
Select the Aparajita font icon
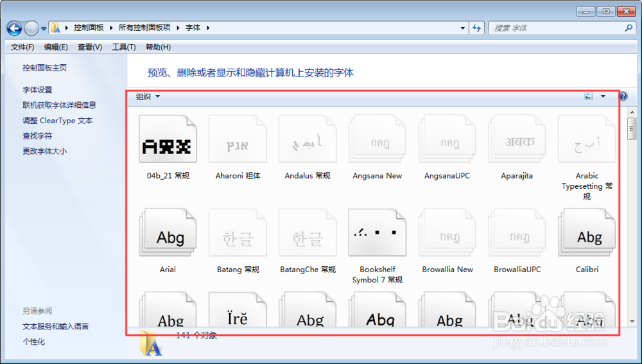pos(517,139)
